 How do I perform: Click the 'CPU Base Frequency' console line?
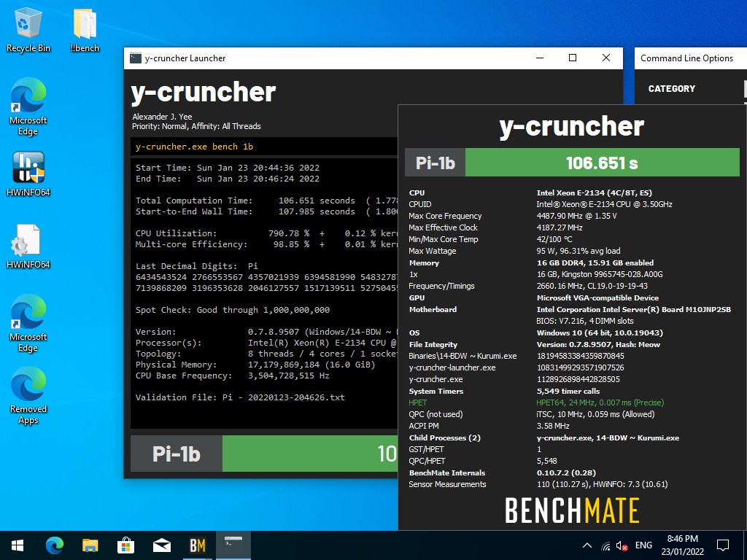click(x=233, y=376)
